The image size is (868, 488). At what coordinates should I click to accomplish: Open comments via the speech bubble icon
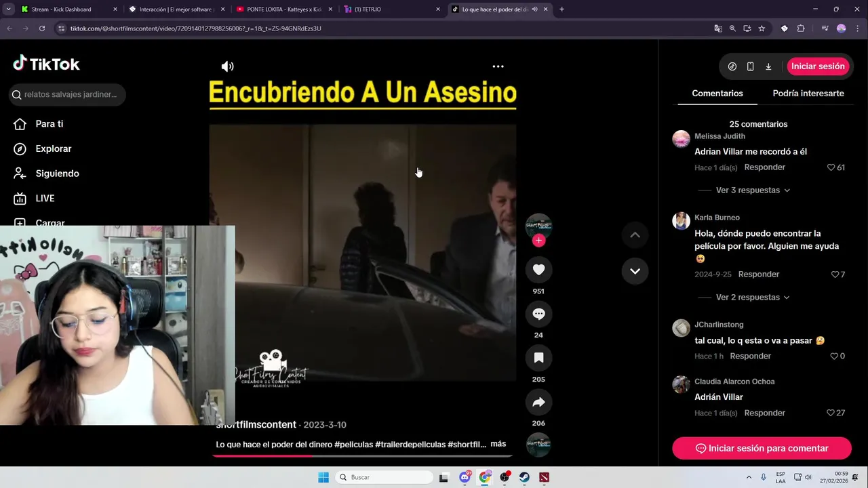coord(538,314)
